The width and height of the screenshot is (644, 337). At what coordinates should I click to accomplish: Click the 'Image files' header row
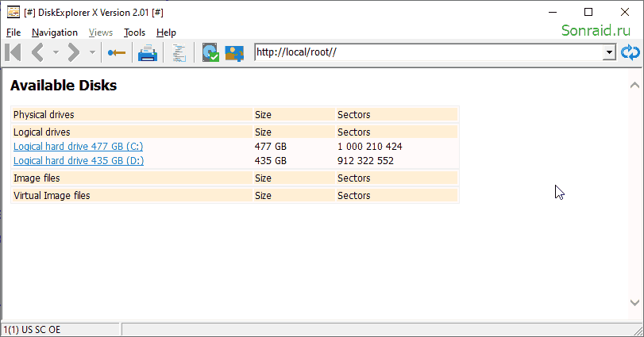click(x=235, y=178)
